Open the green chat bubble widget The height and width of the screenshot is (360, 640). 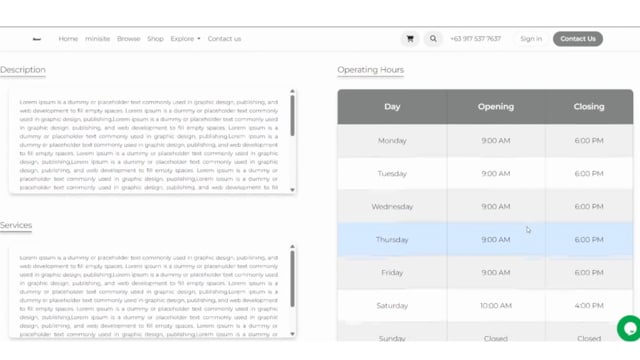(629, 328)
